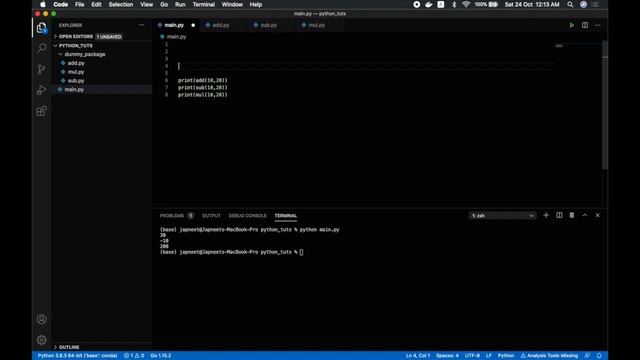The width and height of the screenshot is (640, 360).
Task: Open the Edit menu
Action: (96, 4)
